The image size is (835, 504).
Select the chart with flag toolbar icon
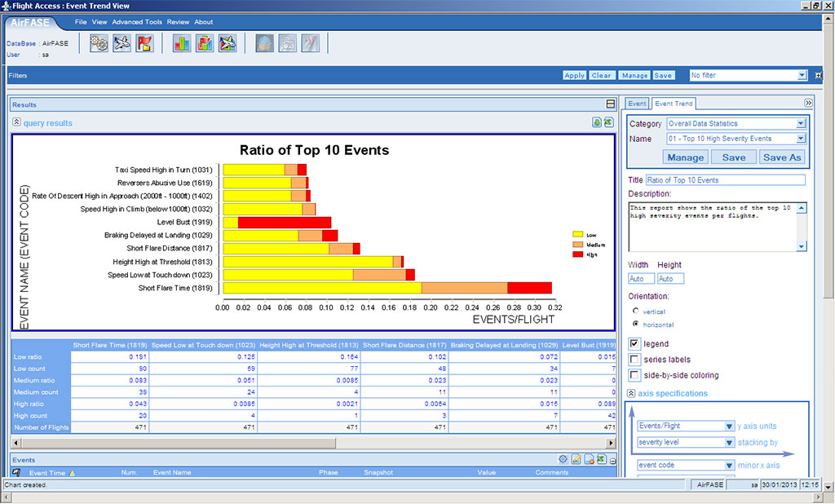[x=202, y=45]
